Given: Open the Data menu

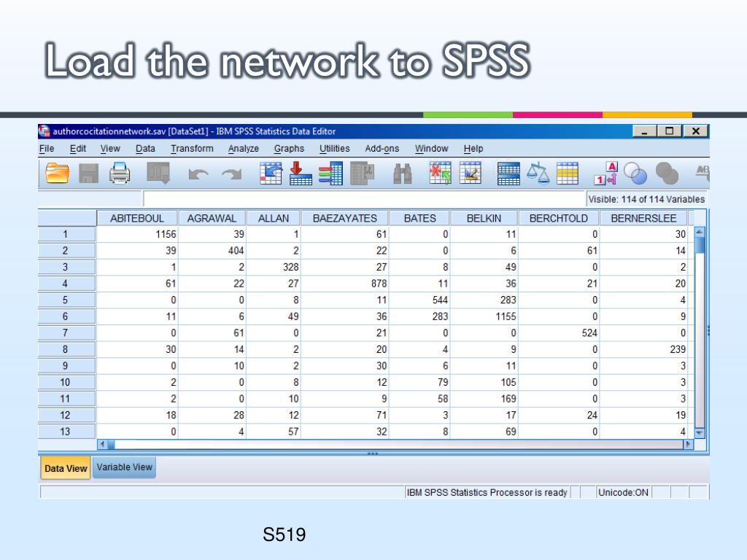Looking at the screenshot, I should pyautogui.click(x=145, y=149).
